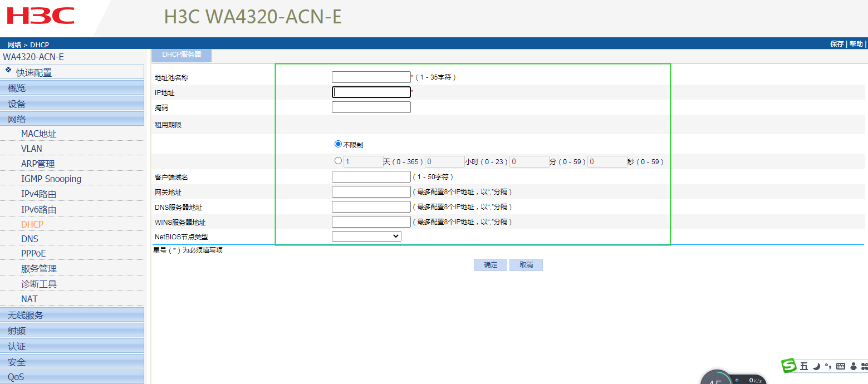This screenshot has height=384, width=868.
Task: Open the NetBIOS节点类型 dropdown
Action: tap(366, 237)
